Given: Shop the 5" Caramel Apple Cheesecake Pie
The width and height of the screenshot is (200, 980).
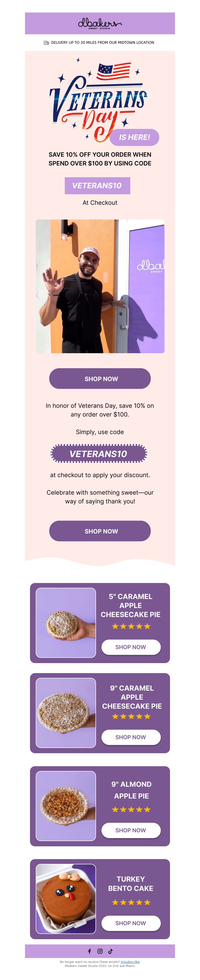Looking at the screenshot, I should (x=131, y=647).
